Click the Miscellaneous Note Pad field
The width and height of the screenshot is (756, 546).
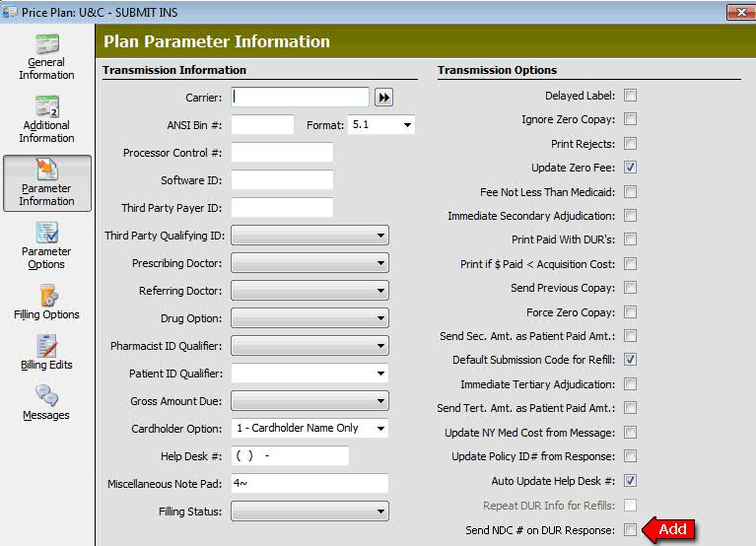point(309,483)
